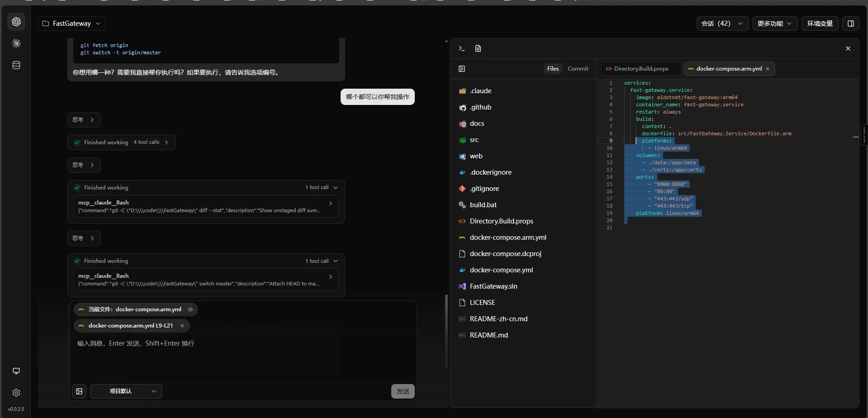Image resolution: width=868 pixels, height=418 pixels.
Task: Click current file chip docker-compose.arm.yml
Action: [136, 309]
